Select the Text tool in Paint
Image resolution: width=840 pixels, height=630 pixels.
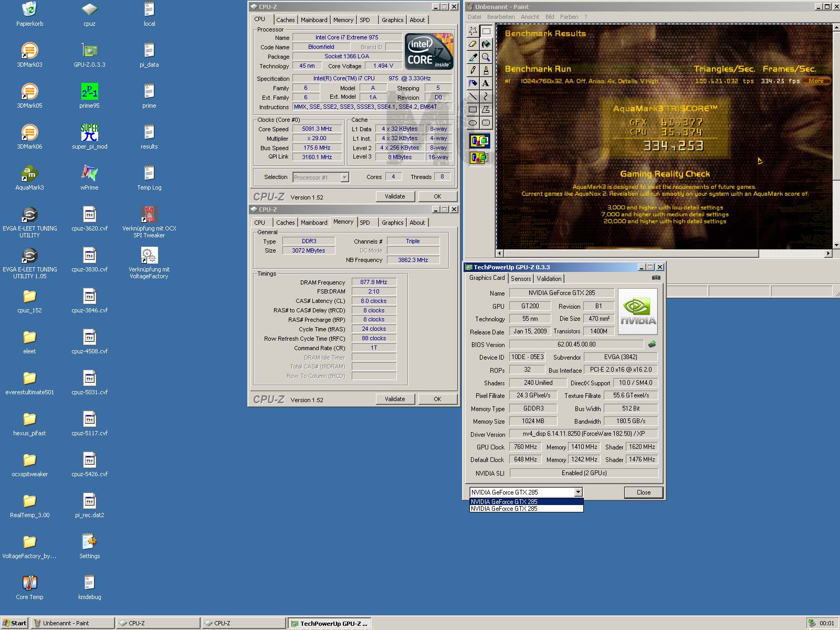point(486,83)
